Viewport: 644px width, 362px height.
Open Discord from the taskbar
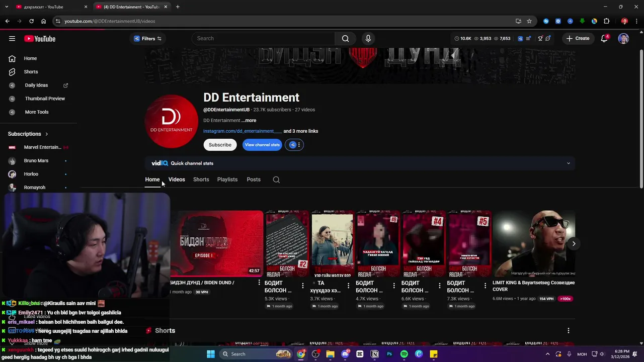click(x=345, y=354)
